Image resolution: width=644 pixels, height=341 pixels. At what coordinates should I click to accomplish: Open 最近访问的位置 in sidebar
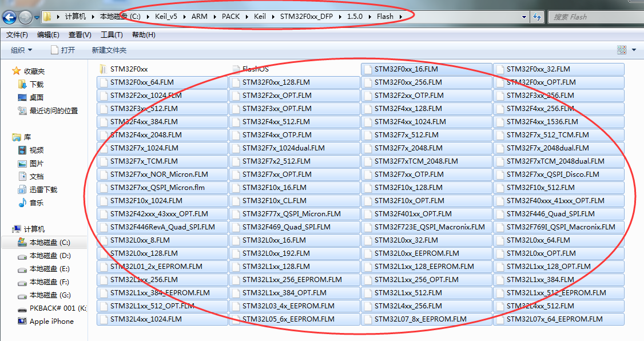(x=48, y=110)
